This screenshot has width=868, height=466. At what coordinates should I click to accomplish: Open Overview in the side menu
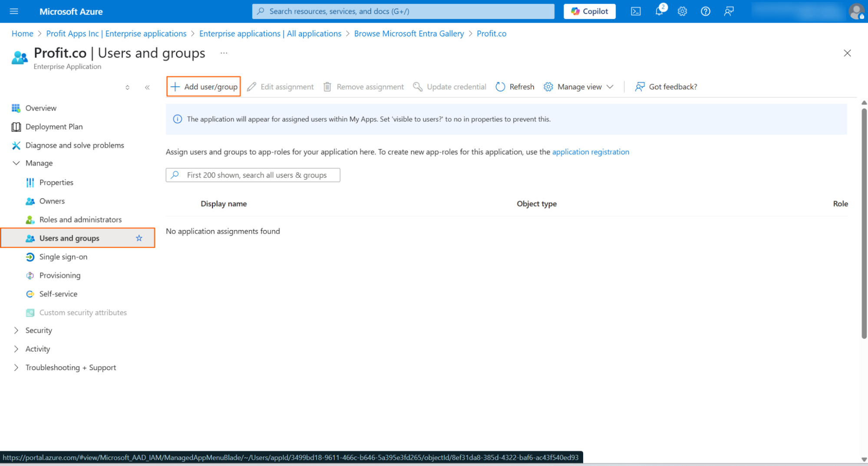click(41, 108)
